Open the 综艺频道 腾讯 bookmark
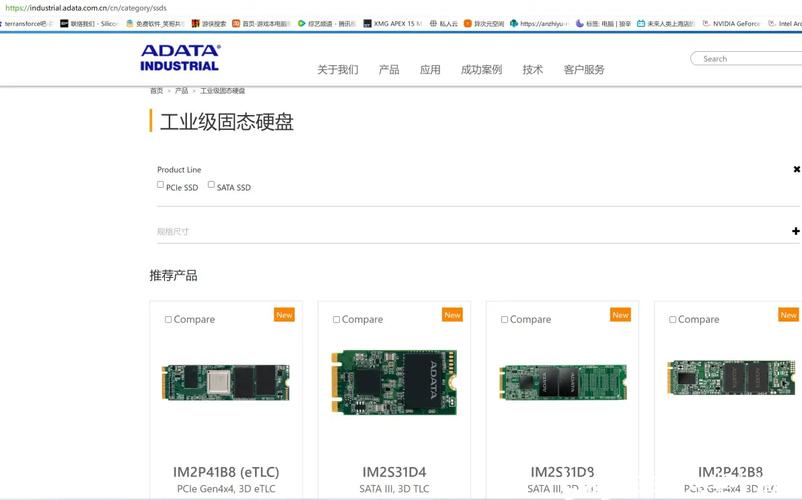This screenshot has width=802, height=500. point(326,24)
